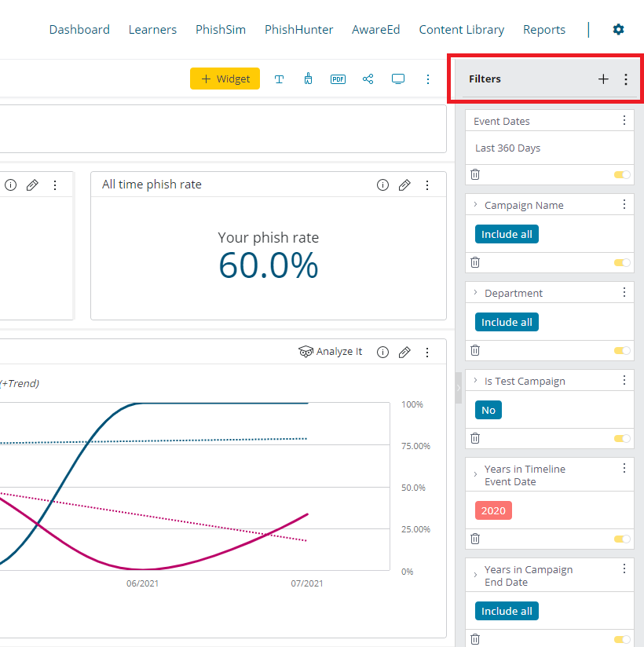Open the Reports section from the nav bar
644x647 pixels.
[544, 29]
